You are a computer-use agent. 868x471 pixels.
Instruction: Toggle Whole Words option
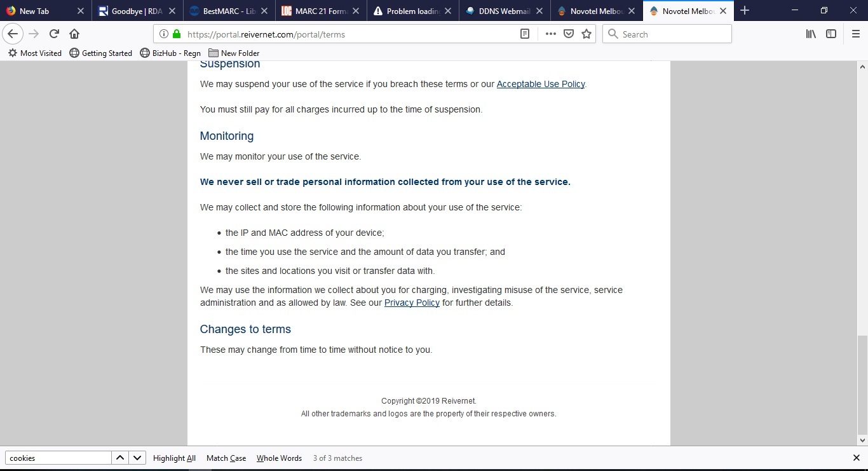279,458
